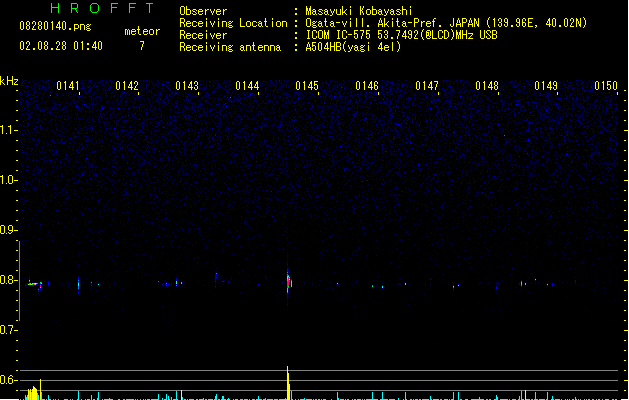Click the 0144 time marker
Image resolution: width=629 pixels, height=400 pixels.
click(x=247, y=86)
